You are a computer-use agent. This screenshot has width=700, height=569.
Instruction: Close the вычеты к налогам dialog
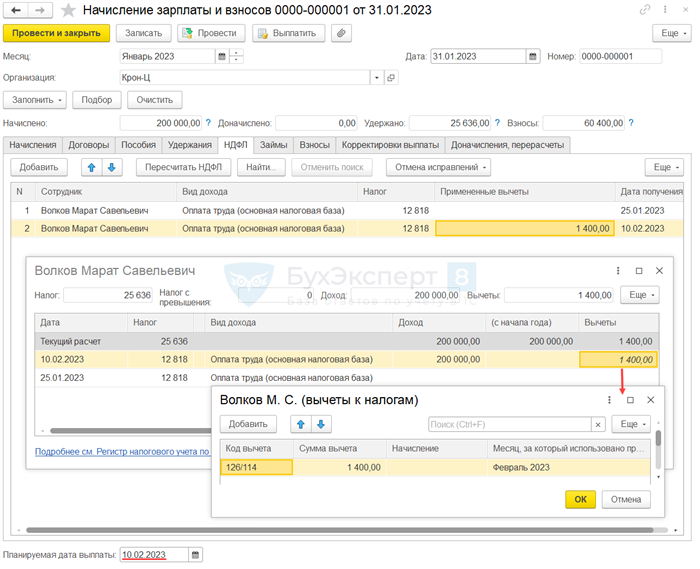click(650, 400)
